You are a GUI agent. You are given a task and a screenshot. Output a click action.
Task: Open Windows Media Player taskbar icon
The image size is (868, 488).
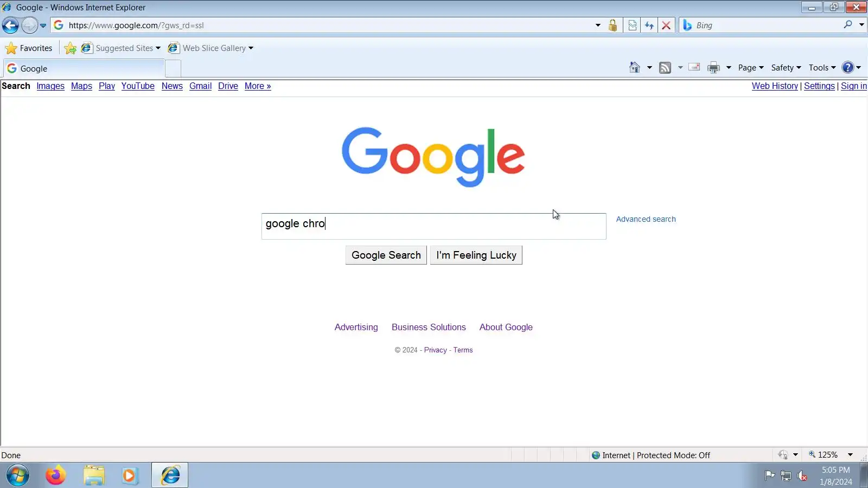pos(130,476)
